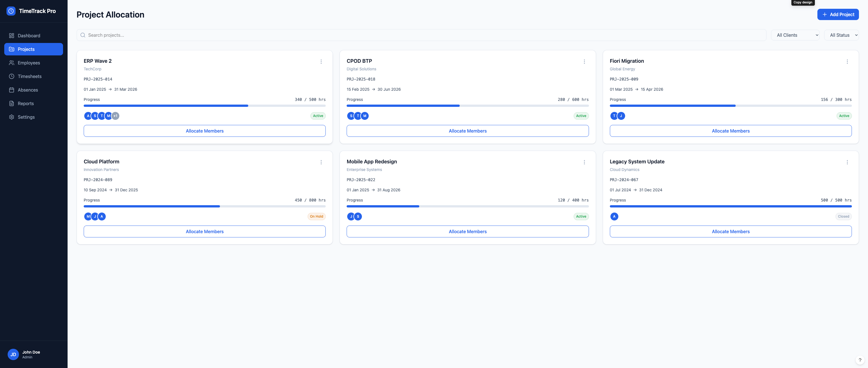Click the search magnifier icon
868x368 pixels.
point(83,35)
